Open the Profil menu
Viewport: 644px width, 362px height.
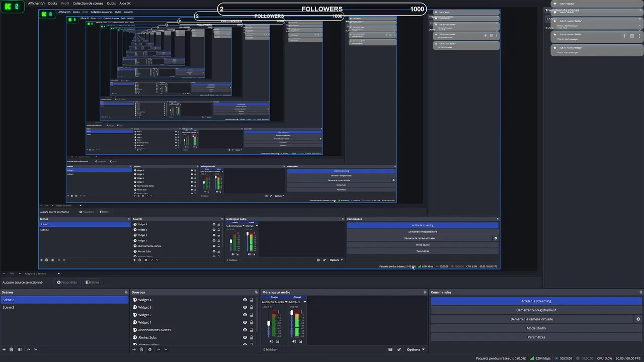tap(65, 4)
